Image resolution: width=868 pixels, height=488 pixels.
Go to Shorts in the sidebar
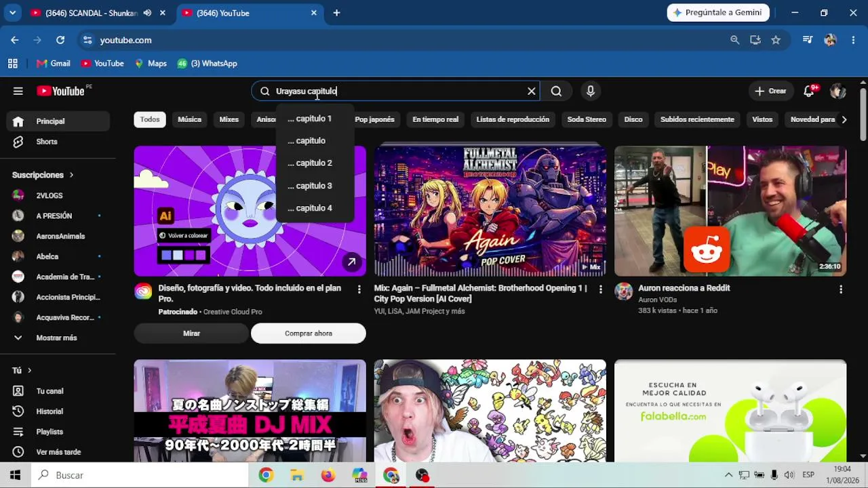coord(58,142)
